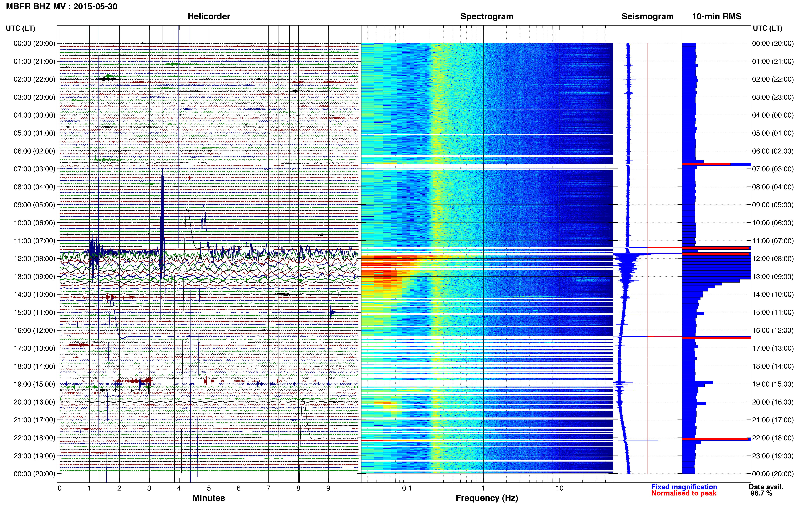812x508 pixels.
Task: Click the red 'Normalised to peak' legend text
Action: pos(684,494)
